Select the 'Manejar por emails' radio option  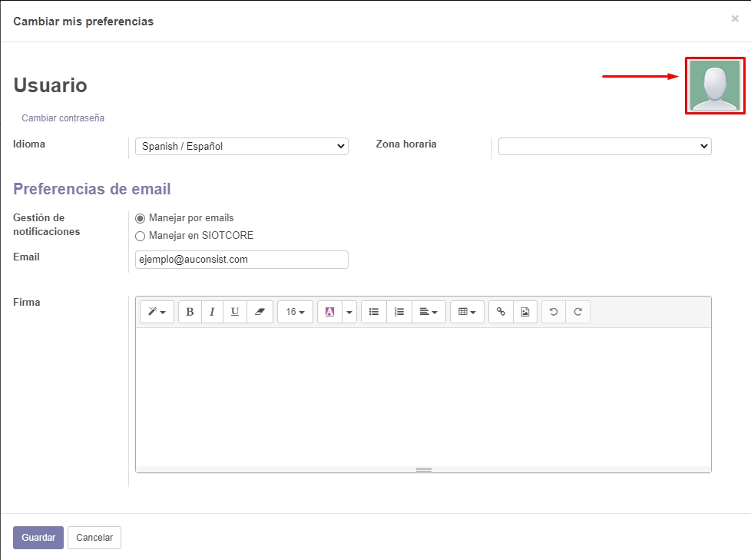pyautogui.click(x=140, y=218)
